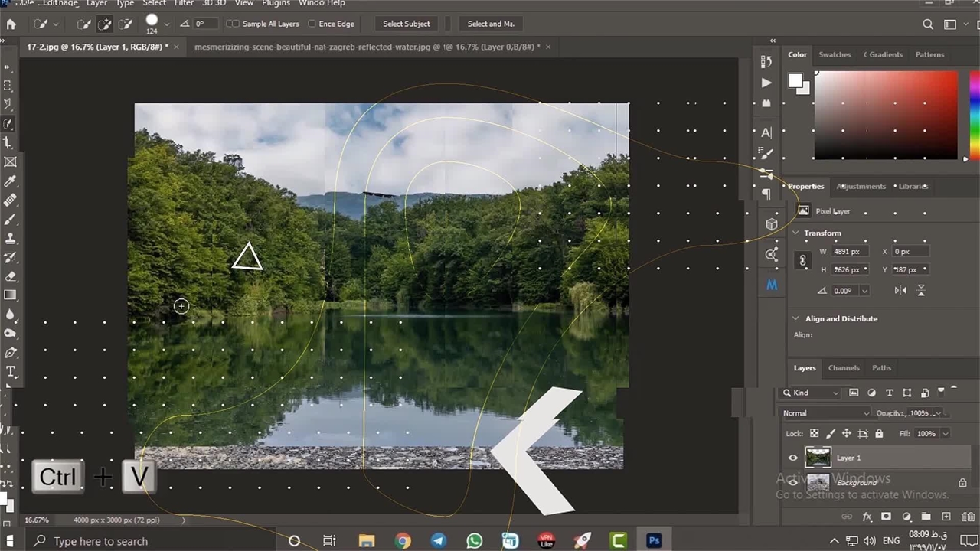Open the Filter menu
The width and height of the screenshot is (980, 551).
click(x=184, y=3)
